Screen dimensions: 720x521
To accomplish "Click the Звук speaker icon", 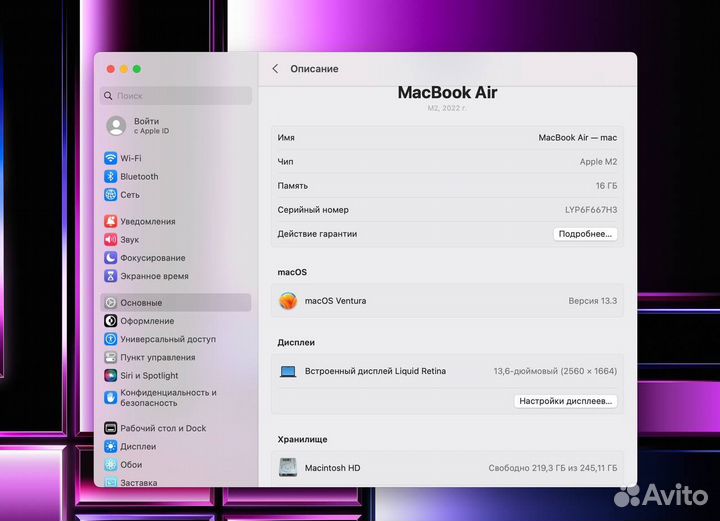I will pyautogui.click(x=110, y=240).
